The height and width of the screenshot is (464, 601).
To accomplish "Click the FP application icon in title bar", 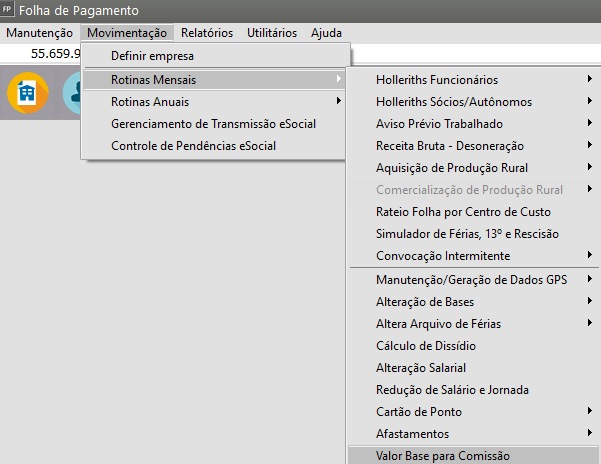I will click(x=9, y=10).
